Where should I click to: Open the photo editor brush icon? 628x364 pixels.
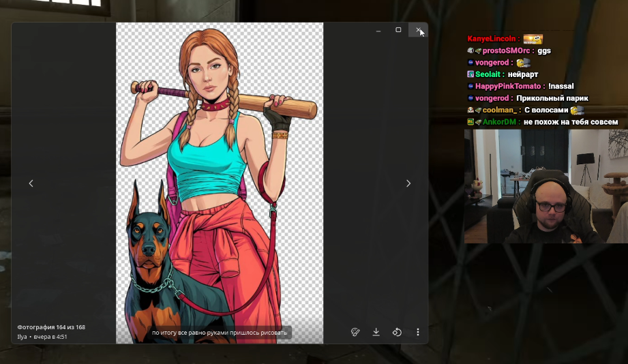(355, 332)
